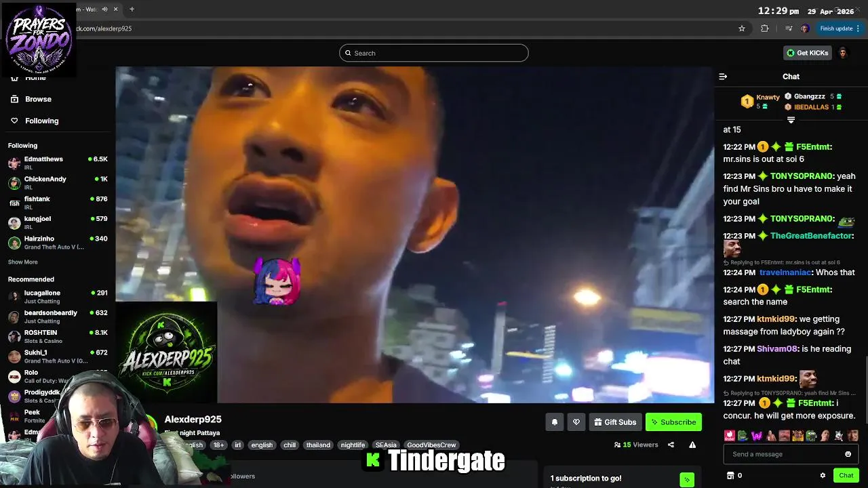Click the Finish update button
868x488 pixels.
click(x=840, y=28)
